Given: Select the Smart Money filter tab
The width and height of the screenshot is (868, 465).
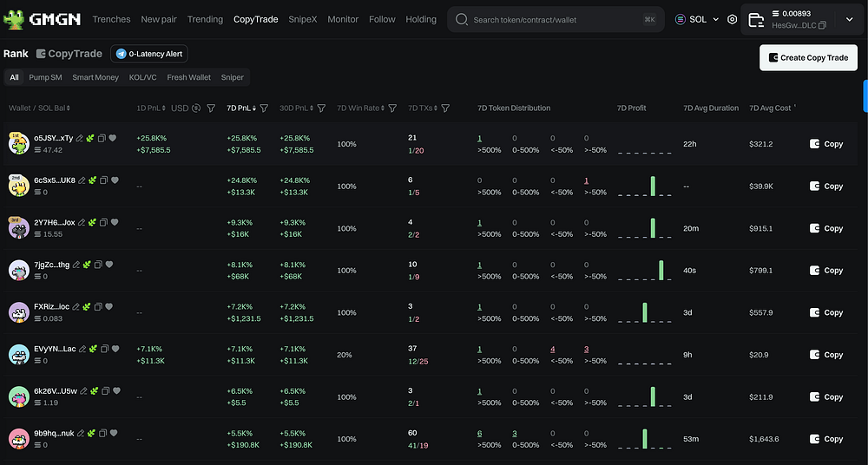Looking at the screenshot, I should (95, 77).
